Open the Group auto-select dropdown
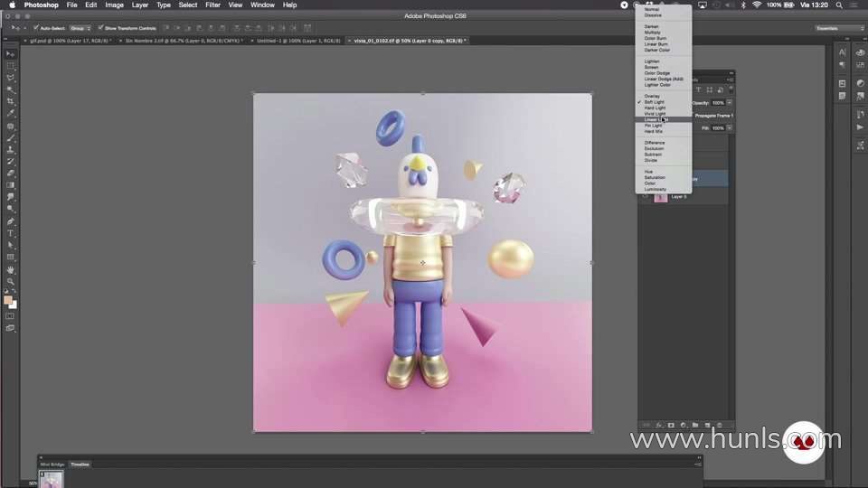Image resolution: width=868 pixels, height=488 pixels. tap(80, 28)
